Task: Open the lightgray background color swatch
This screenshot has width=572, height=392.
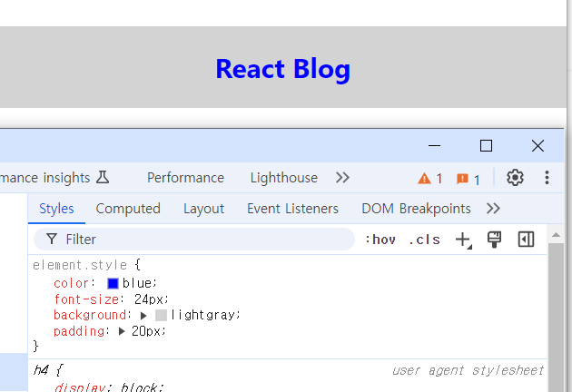Action: (x=161, y=315)
